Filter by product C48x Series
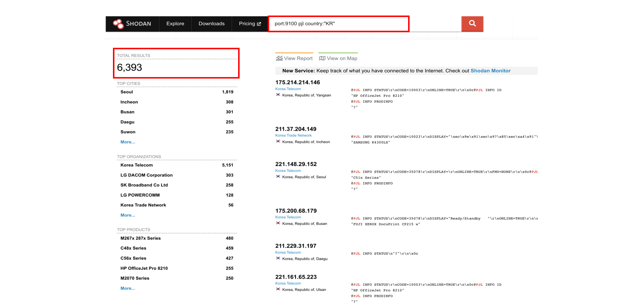The image size is (644, 308). 133,248
